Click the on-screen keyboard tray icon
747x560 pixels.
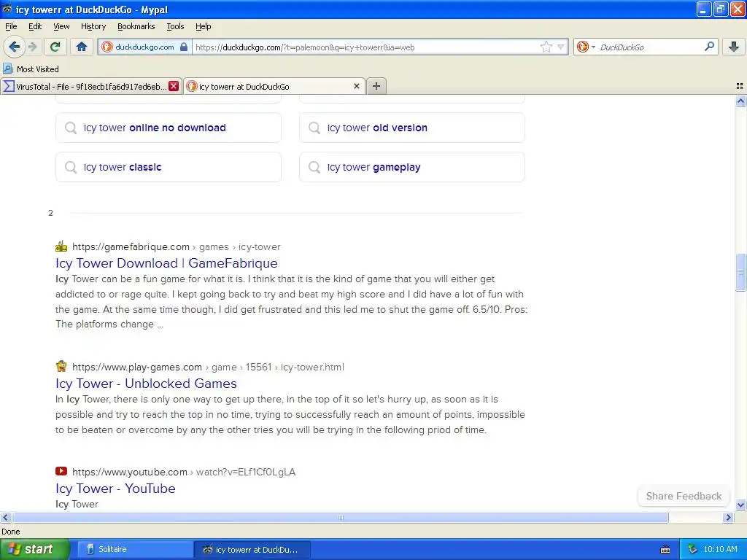coord(665,550)
